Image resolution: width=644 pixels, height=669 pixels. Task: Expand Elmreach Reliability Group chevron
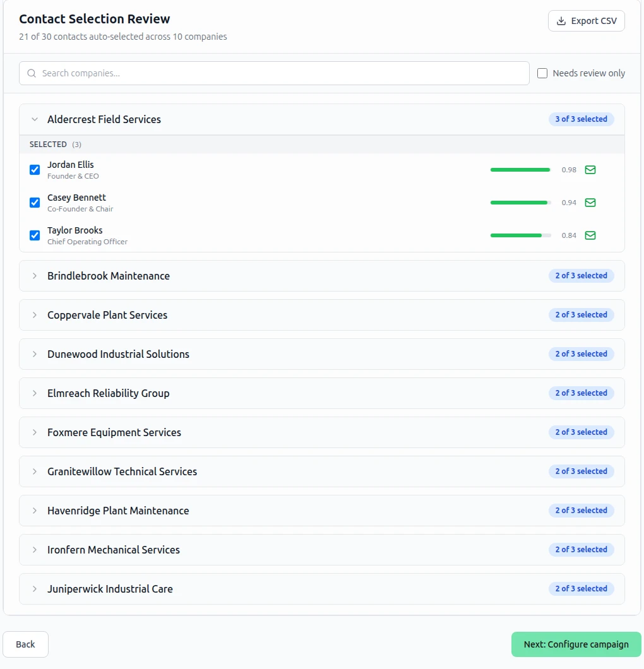[x=35, y=393]
